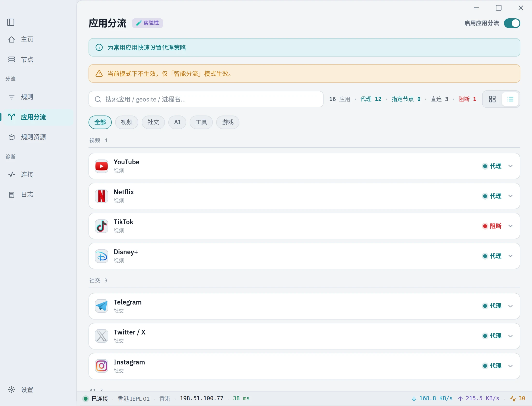Click the home icon beside 主页
Screen dimensions: 532x406
pos(12,39)
